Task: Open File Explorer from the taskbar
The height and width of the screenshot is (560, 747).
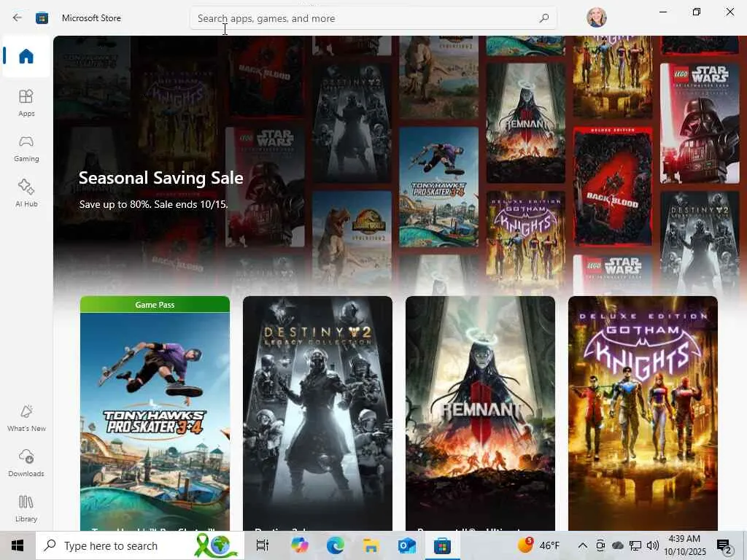Action: [x=371, y=545]
